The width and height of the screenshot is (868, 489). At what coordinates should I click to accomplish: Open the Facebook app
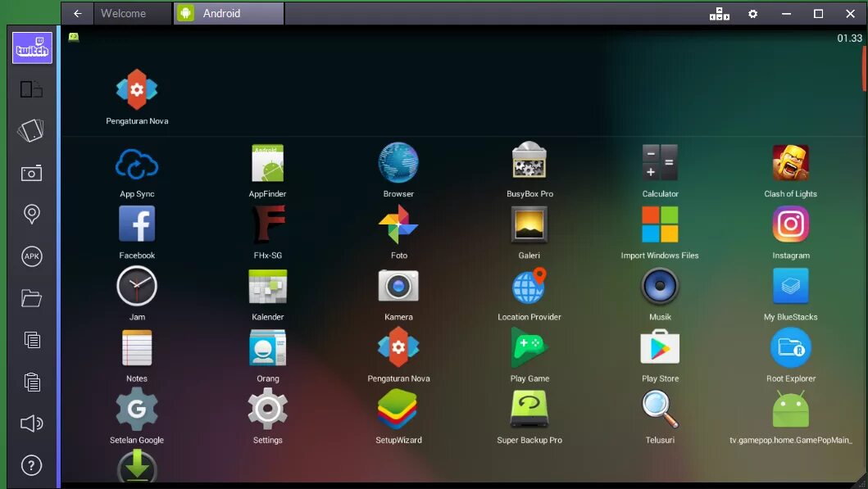pos(137,233)
